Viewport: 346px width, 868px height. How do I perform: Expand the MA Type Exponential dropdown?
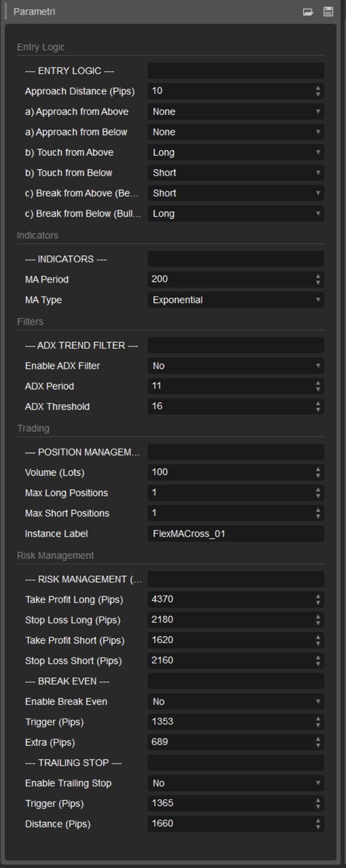click(x=235, y=300)
